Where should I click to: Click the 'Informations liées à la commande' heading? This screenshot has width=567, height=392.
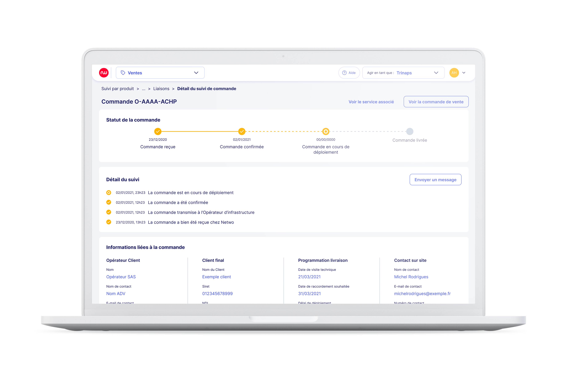point(145,247)
